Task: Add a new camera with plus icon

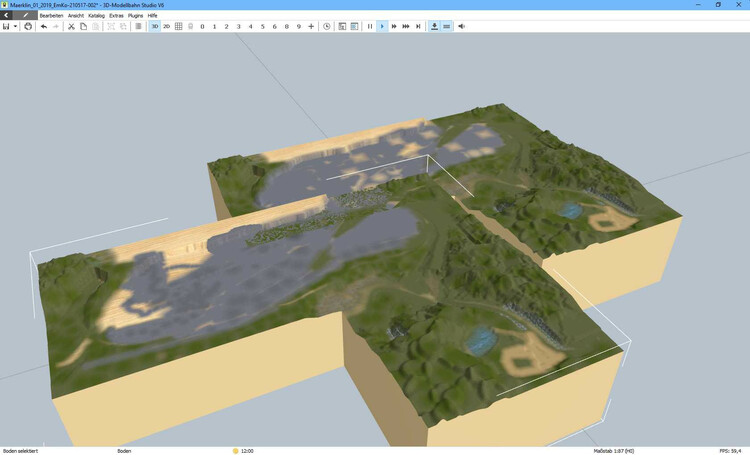Action: 311,26
